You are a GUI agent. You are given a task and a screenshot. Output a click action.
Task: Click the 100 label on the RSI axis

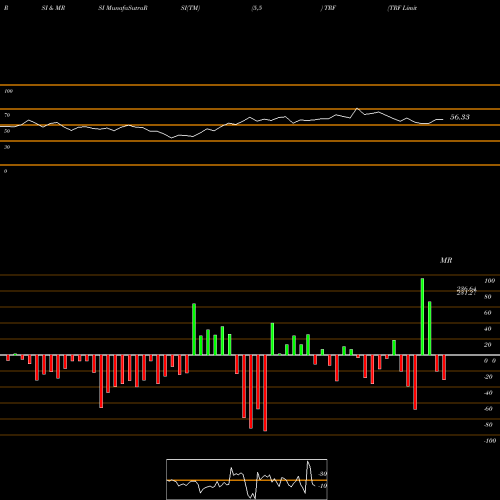click(8, 91)
